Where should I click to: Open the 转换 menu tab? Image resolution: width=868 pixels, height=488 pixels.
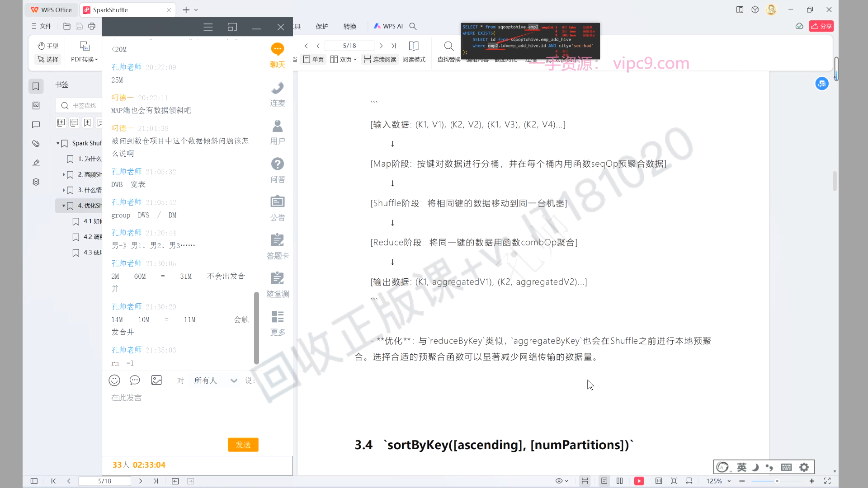pyautogui.click(x=349, y=26)
